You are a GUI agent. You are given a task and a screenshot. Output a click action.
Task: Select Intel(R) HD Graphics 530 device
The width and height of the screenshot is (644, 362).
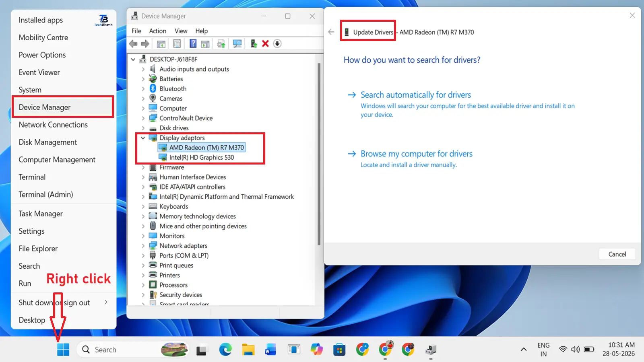(x=201, y=157)
